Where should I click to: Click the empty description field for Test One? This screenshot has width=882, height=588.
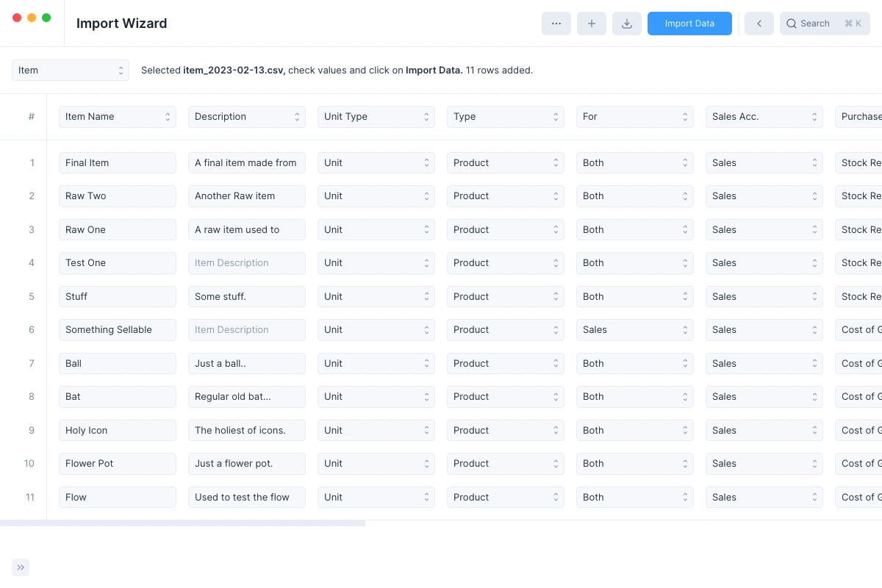247,263
